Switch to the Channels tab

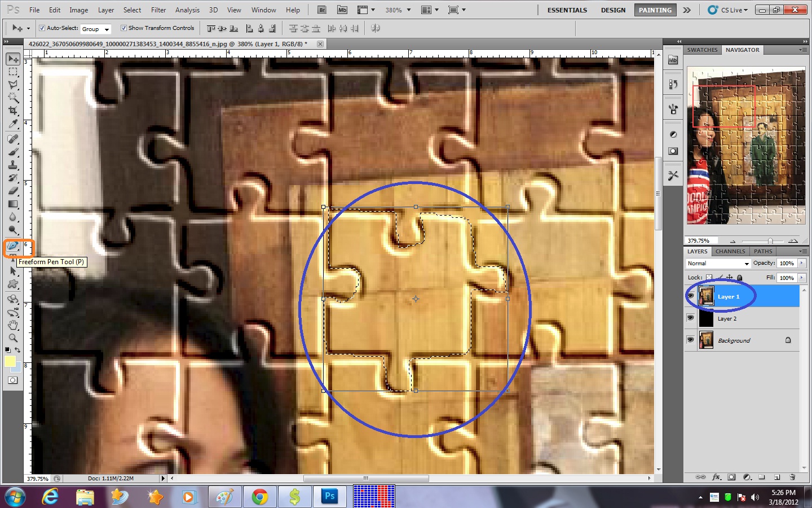coord(730,251)
